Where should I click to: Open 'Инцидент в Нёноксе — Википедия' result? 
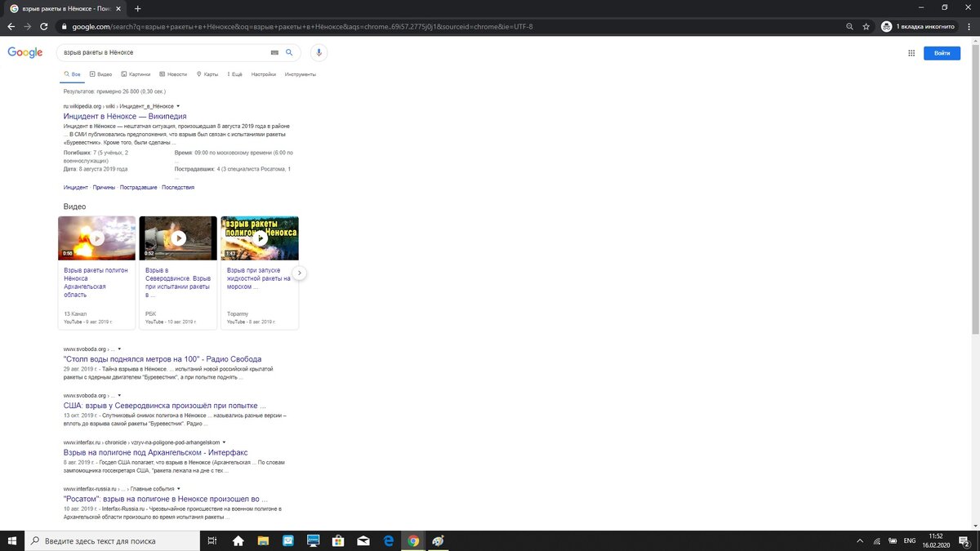point(125,116)
